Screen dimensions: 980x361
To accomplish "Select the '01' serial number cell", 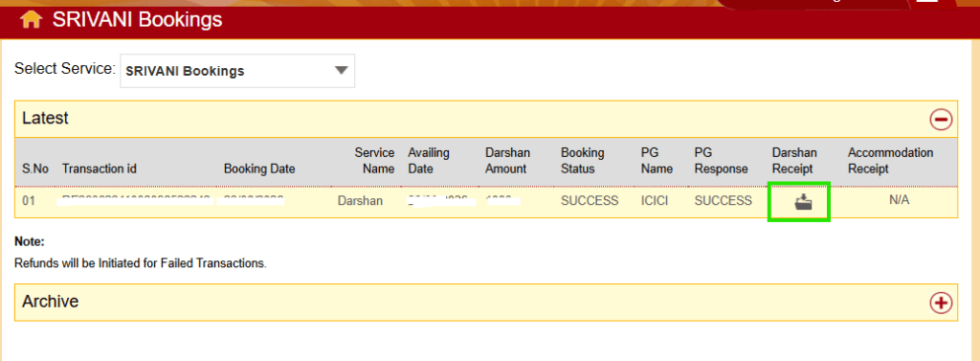I will [29, 201].
